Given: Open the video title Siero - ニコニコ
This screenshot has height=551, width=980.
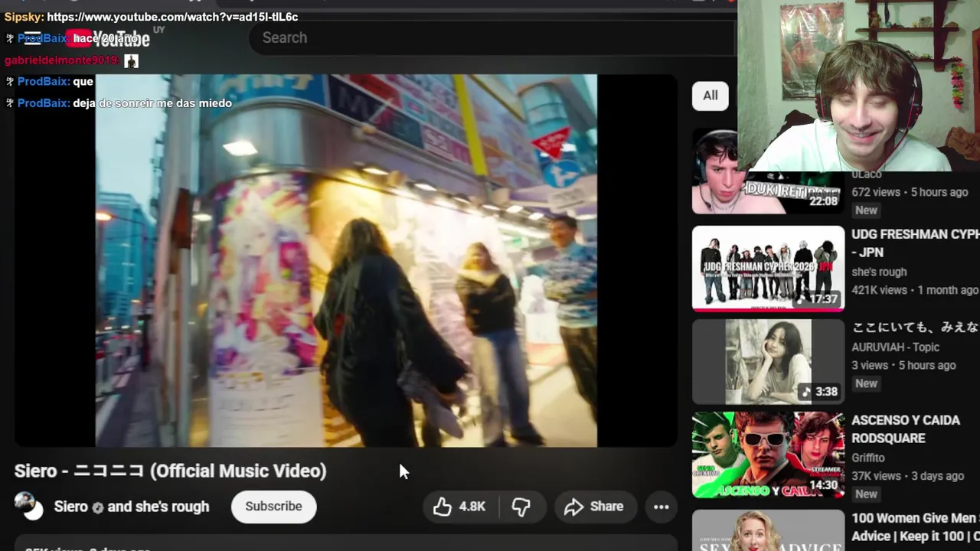Looking at the screenshot, I should [x=170, y=471].
